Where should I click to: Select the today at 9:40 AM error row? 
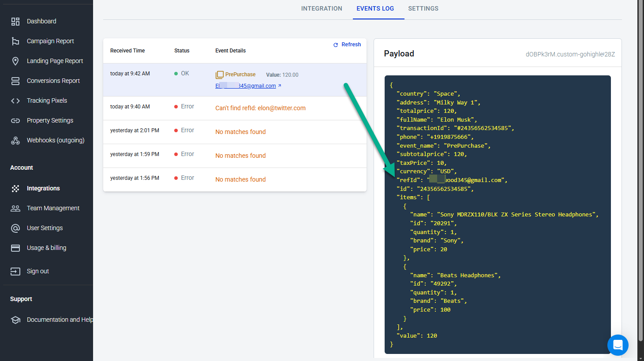click(235, 108)
